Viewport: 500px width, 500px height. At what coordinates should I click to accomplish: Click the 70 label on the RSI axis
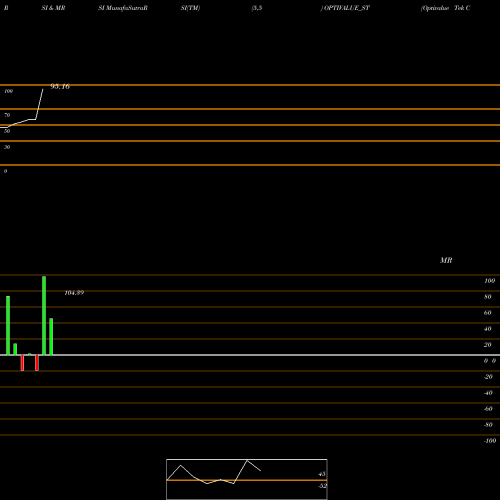click(7, 115)
